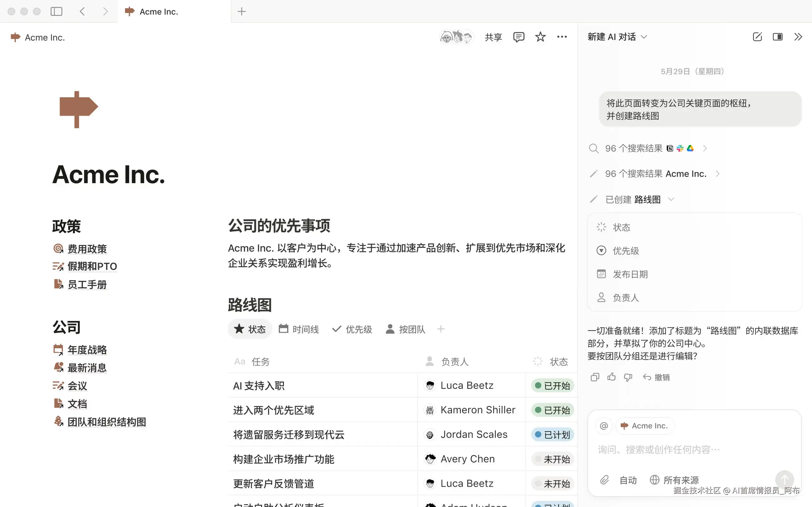This screenshot has height=507, width=812.
Task: Toggle the left sidebar visibility
Action: coord(56,11)
